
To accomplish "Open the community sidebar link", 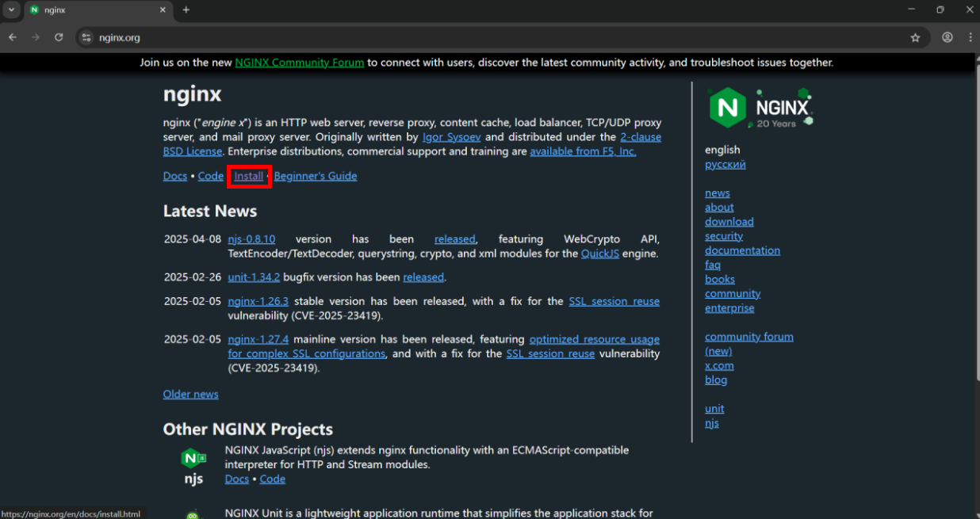I will point(733,293).
